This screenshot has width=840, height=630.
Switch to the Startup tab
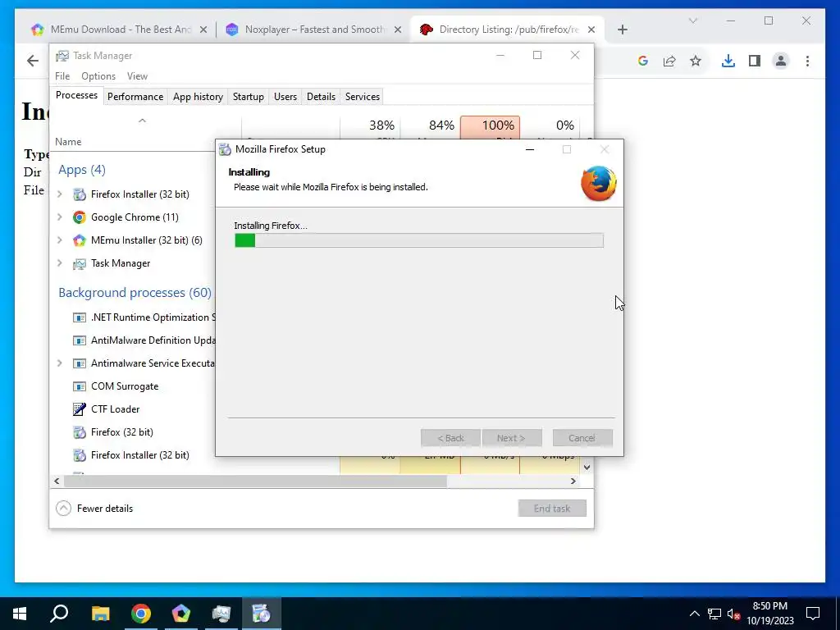(248, 97)
